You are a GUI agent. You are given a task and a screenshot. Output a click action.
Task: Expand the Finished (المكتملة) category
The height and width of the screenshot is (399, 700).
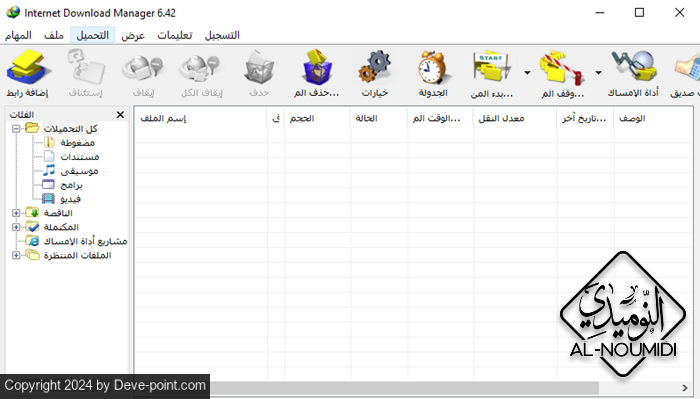pos(16,227)
